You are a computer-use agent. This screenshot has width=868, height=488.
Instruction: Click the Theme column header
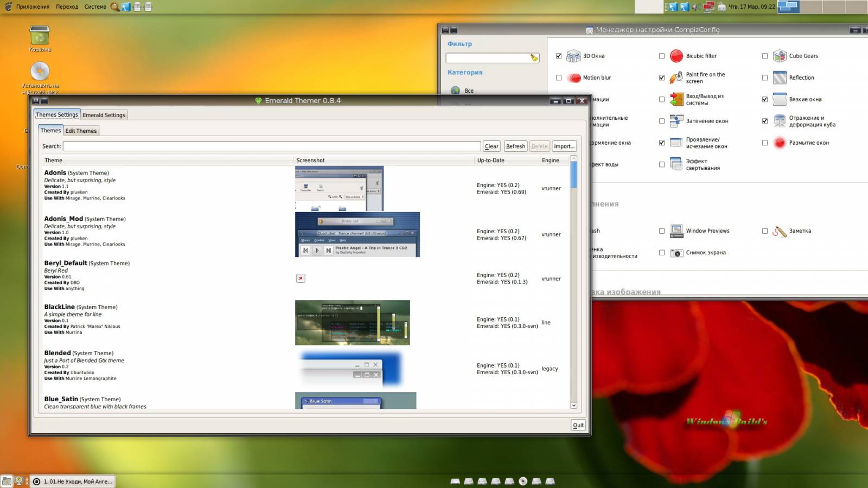tap(168, 160)
